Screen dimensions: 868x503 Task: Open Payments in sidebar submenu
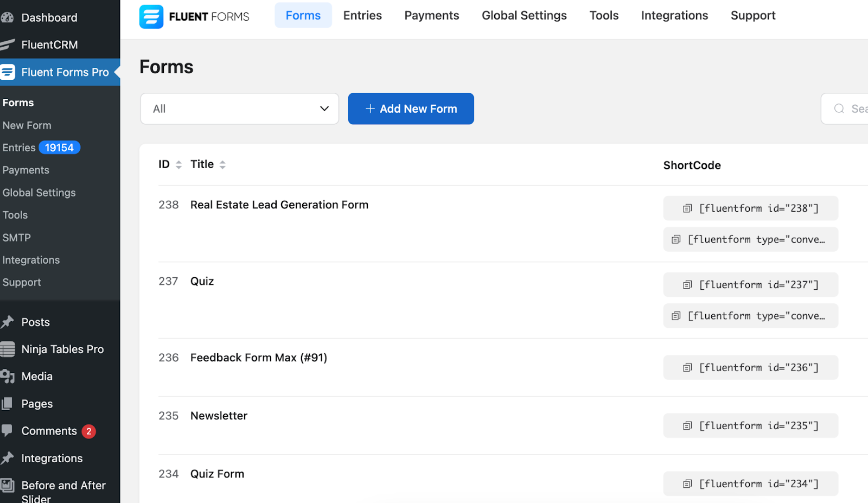(26, 170)
